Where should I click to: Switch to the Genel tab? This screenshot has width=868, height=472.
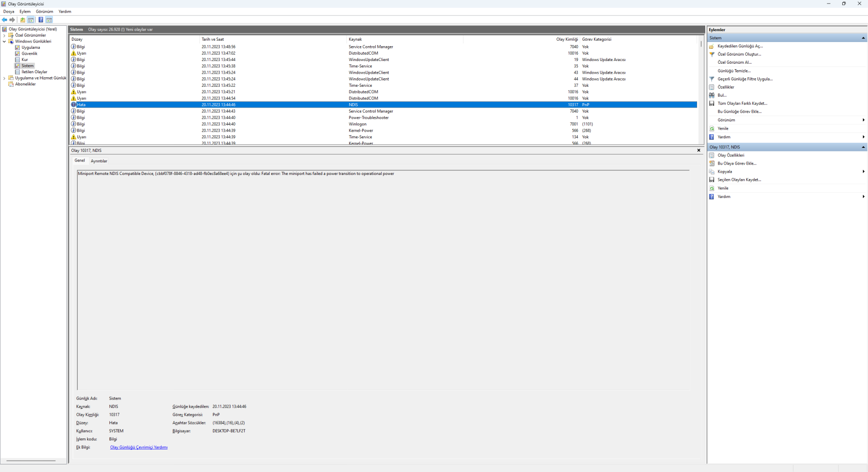80,160
